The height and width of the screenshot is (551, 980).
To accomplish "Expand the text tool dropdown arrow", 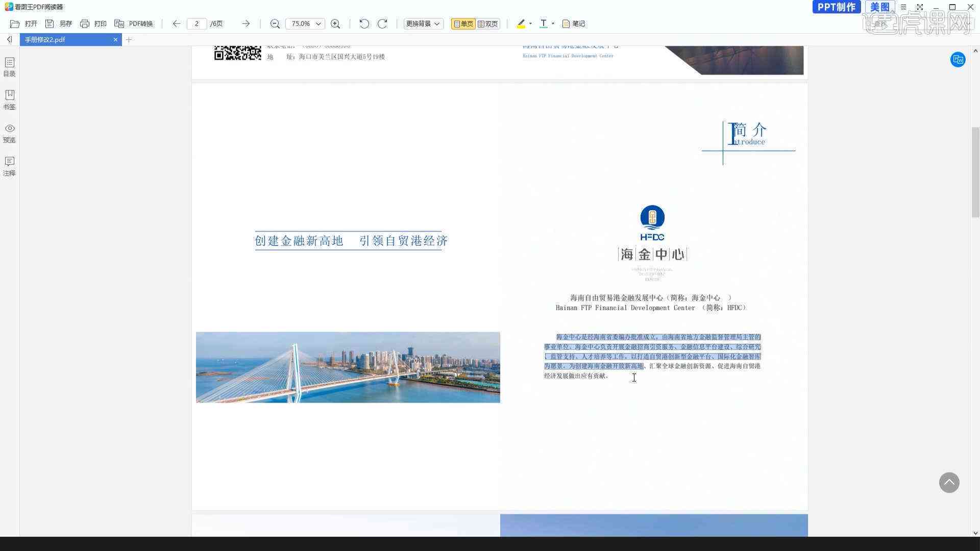I will pos(553,23).
